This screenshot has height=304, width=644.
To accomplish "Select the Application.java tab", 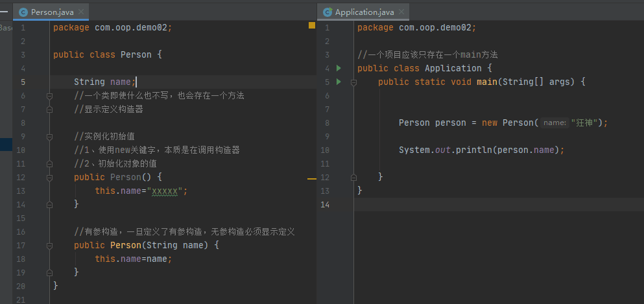I will click(364, 12).
